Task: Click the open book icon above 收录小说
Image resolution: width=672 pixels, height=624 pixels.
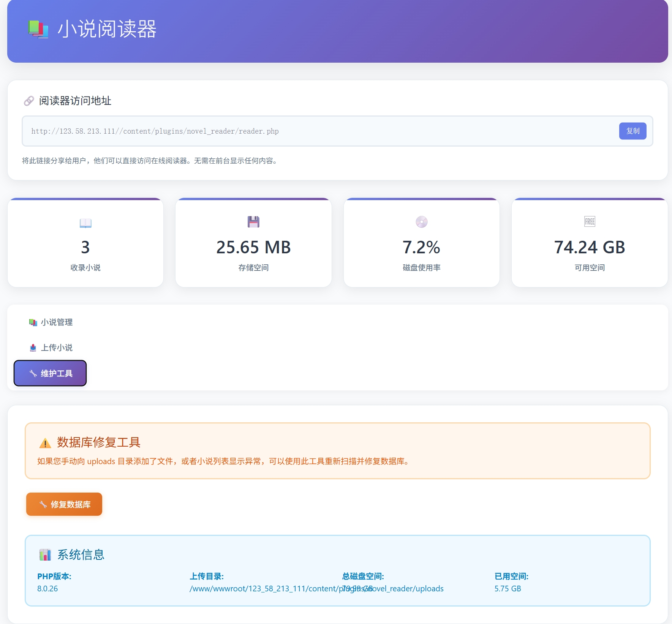Action: click(x=85, y=223)
